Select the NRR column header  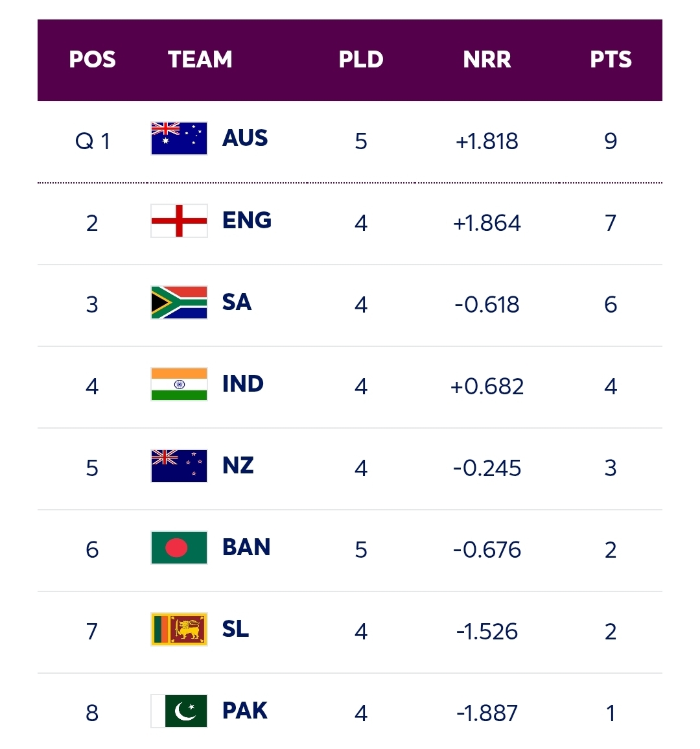[x=487, y=60]
